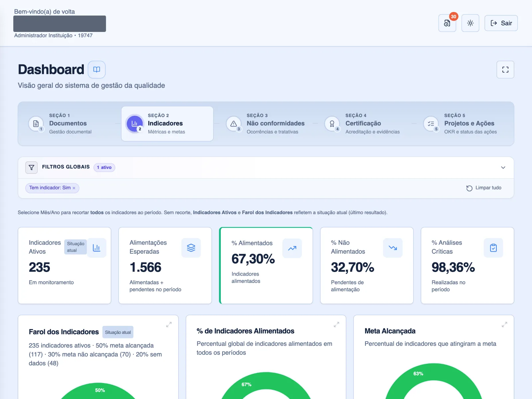The image size is (532, 399).
Task: Expand % de Indicadores Alimentados chart
Action: 336,325
